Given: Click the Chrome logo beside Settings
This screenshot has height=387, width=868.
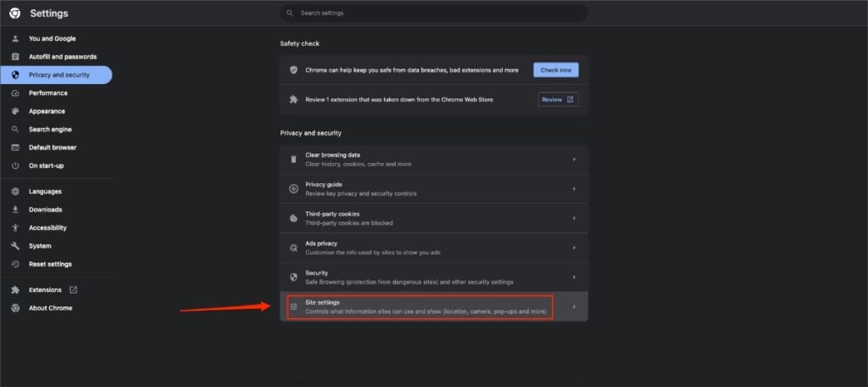Looking at the screenshot, I should 15,14.
